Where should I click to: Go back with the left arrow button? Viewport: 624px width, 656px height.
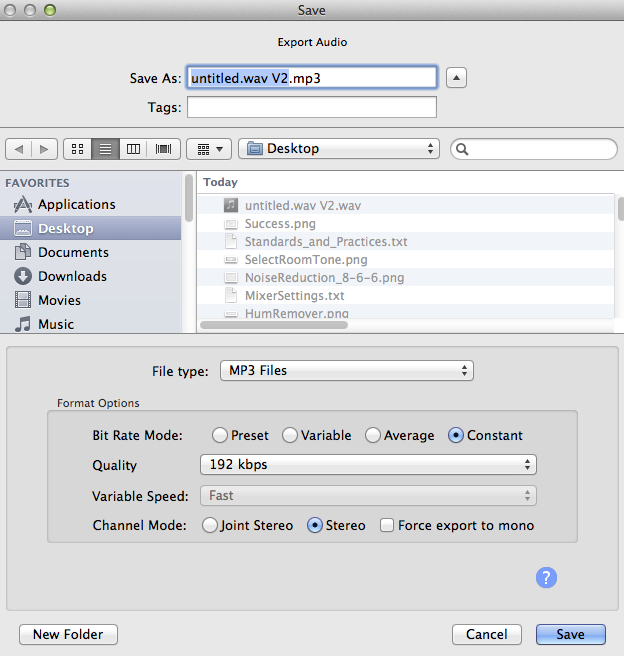pos(19,149)
